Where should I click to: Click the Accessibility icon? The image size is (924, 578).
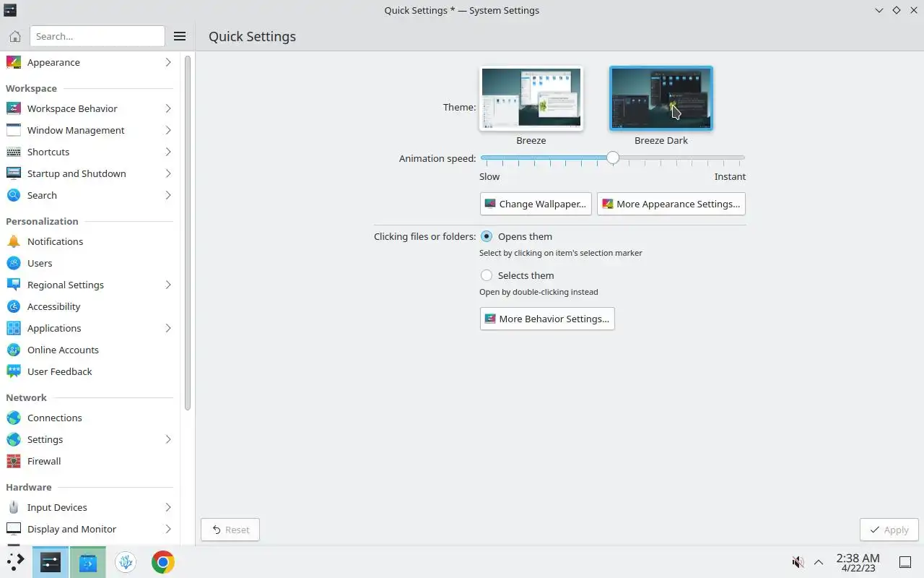coord(13,306)
